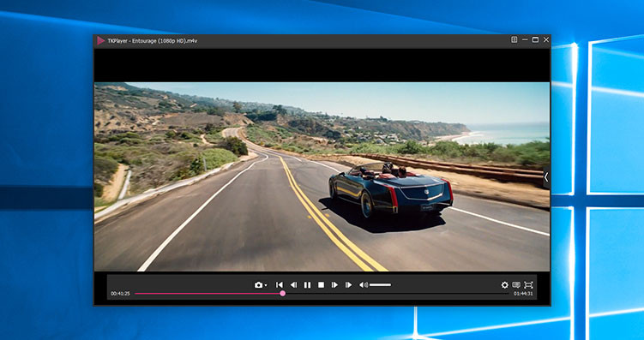The image size is (644, 340).
Task: Close the TKPlayer window
Action: (x=546, y=39)
